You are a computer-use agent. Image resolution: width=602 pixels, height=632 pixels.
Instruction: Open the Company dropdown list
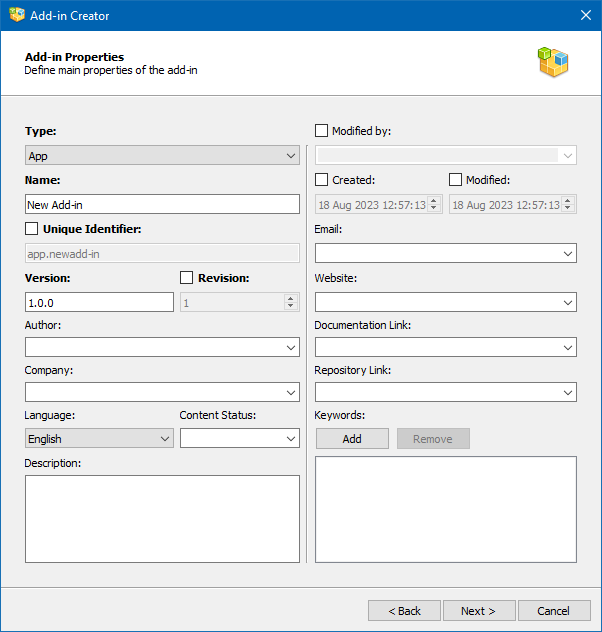click(290, 393)
